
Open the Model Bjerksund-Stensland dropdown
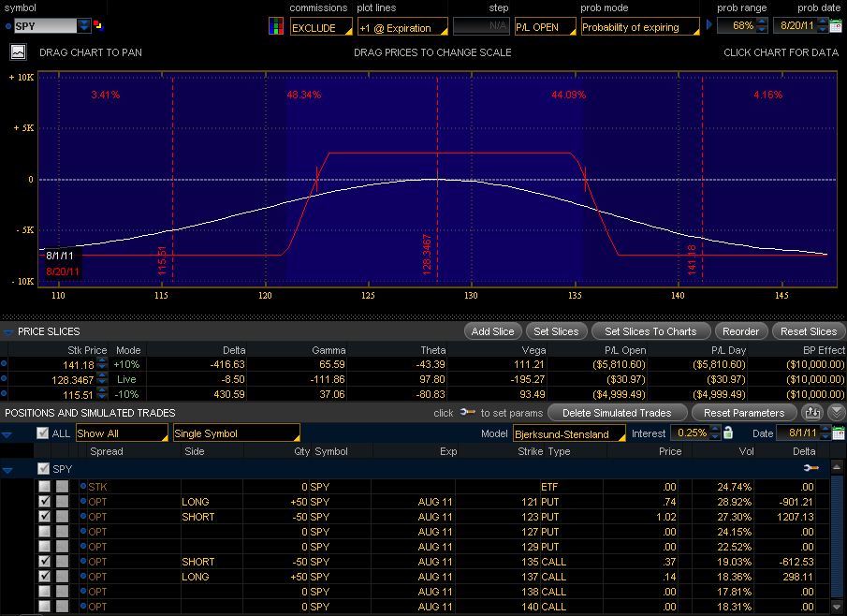click(x=569, y=433)
